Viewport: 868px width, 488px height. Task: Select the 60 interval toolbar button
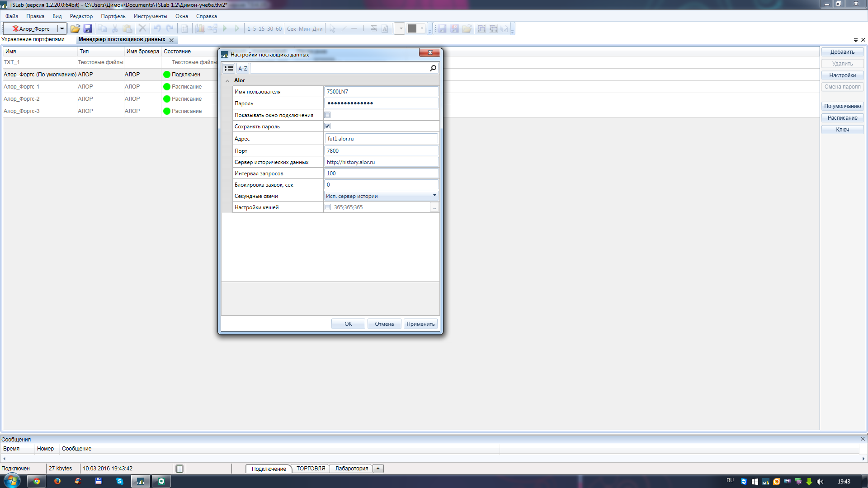pos(278,29)
